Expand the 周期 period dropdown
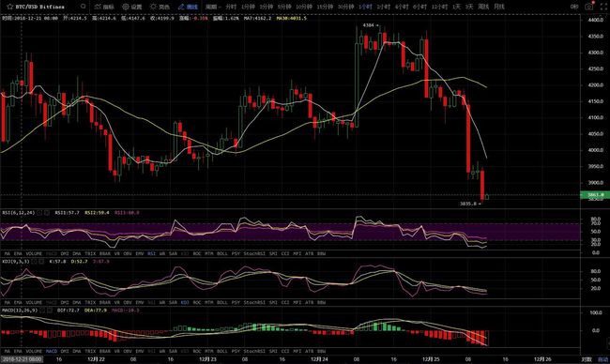This screenshot has height=364, width=610. (x=213, y=7)
